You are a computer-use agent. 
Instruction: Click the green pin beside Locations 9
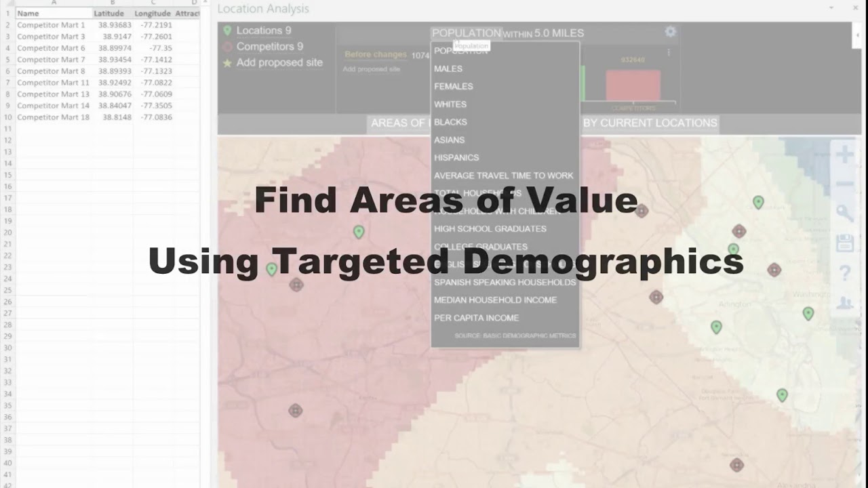227,30
